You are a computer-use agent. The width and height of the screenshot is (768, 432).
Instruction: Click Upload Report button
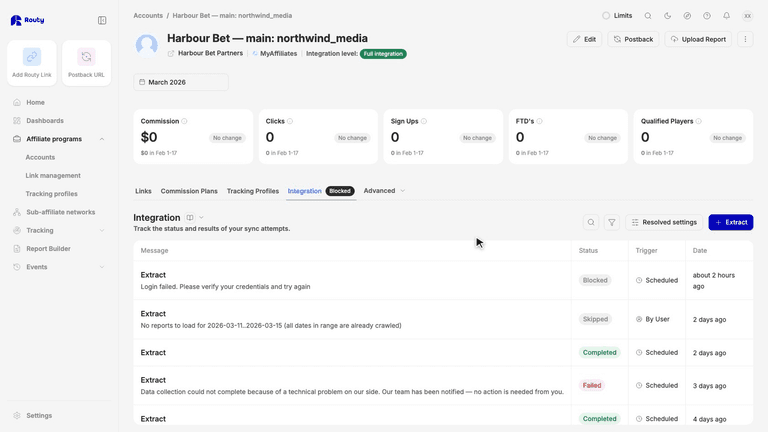pos(698,39)
